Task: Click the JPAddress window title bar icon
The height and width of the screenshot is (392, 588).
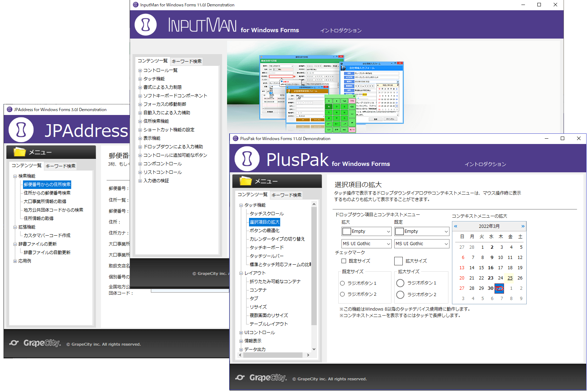Action: [x=9, y=109]
